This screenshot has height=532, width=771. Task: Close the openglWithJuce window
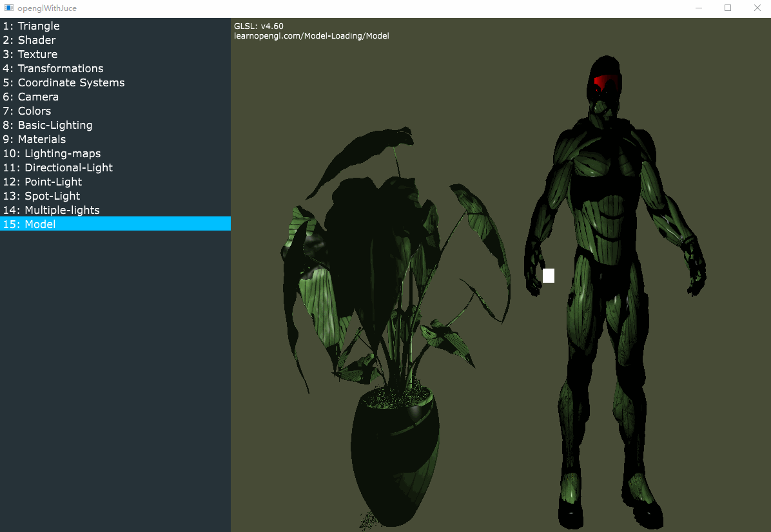(757, 8)
